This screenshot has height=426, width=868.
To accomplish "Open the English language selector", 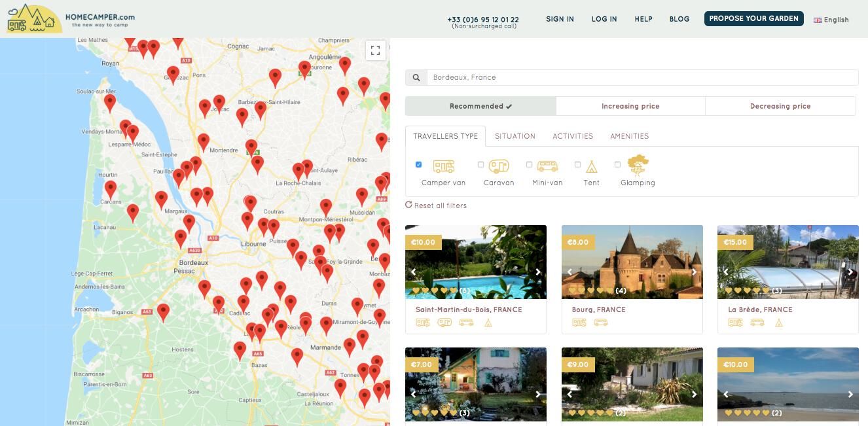I will 831,20.
